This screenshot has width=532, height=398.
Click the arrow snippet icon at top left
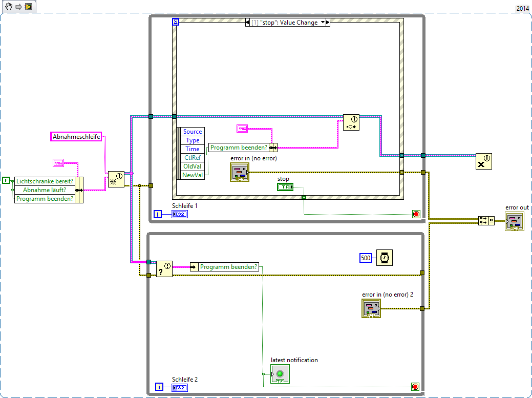click(18, 7)
